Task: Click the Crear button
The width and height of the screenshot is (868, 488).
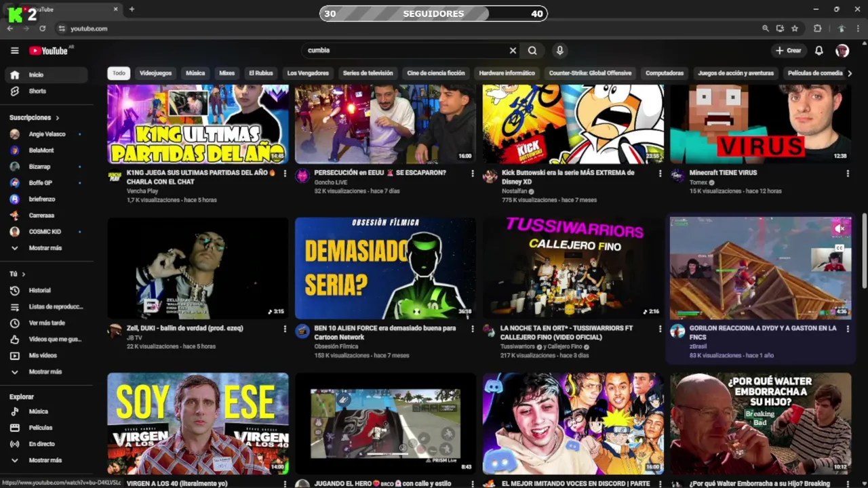Action: pyautogui.click(x=789, y=50)
